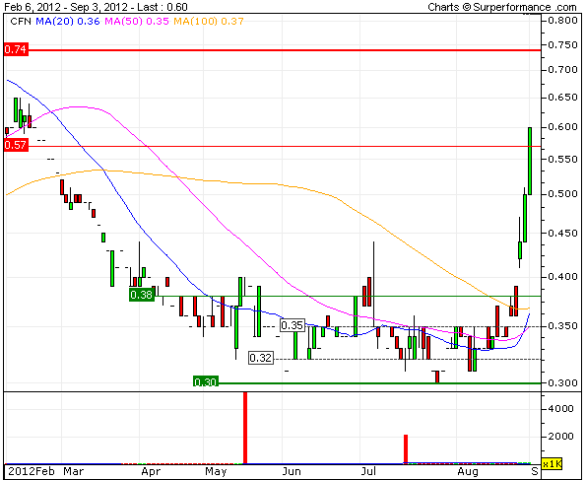Viewport: 586px width, 480px height.
Task: Select the MA(100) 0.37 legend text
Action: pos(209,21)
